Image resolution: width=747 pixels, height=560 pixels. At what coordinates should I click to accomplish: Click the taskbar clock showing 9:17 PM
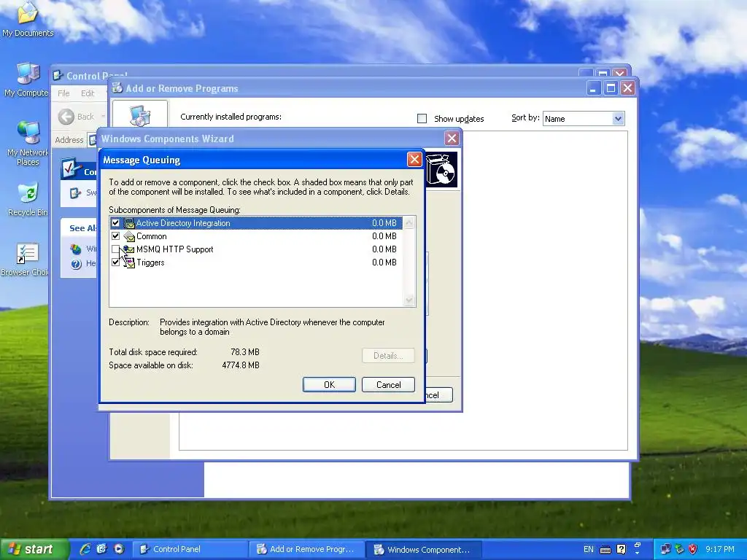720,549
